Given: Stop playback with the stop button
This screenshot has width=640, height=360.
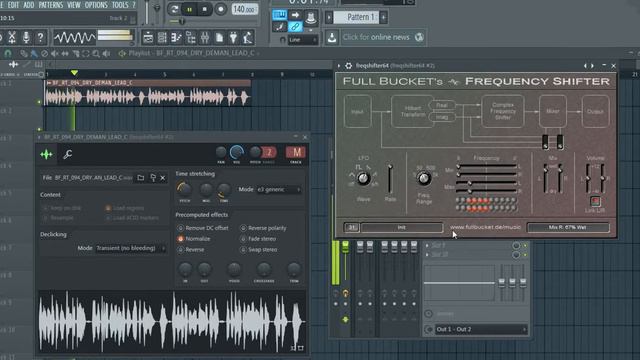Looking at the screenshot, I should (x=204, y=9).
